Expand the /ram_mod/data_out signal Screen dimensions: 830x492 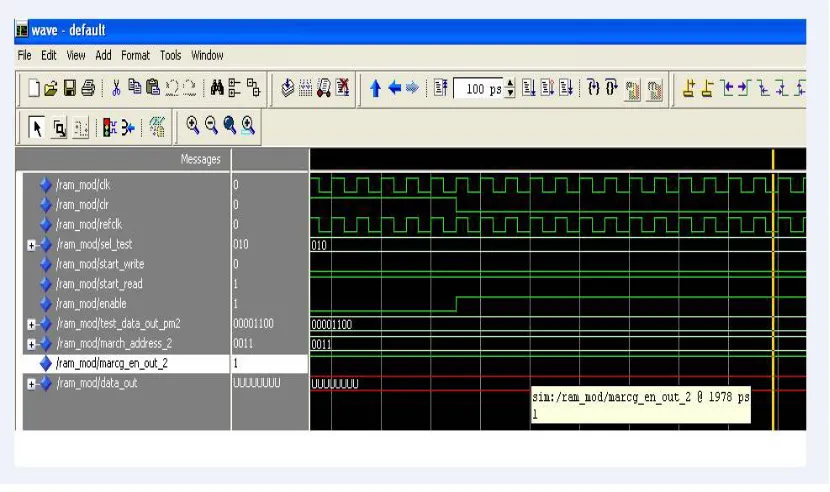pyautogui.click(x=31, y=384)
